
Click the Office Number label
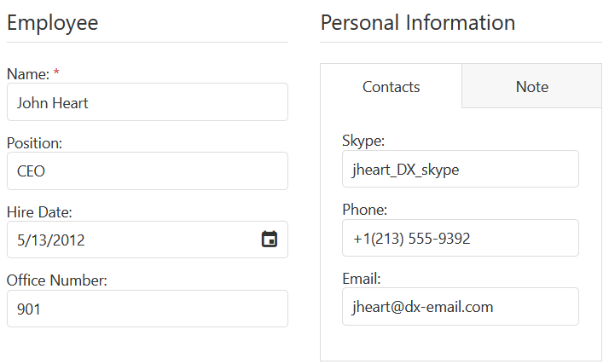(57, 280)
